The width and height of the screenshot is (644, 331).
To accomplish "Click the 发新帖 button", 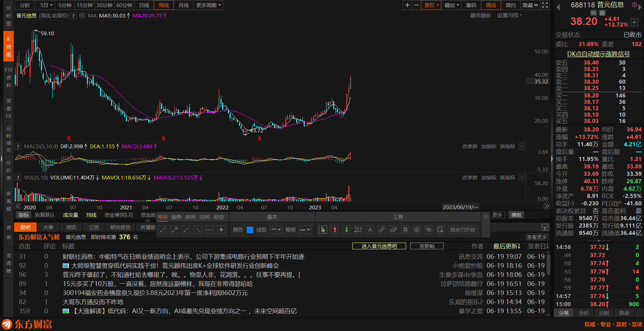I will (427, 246).
